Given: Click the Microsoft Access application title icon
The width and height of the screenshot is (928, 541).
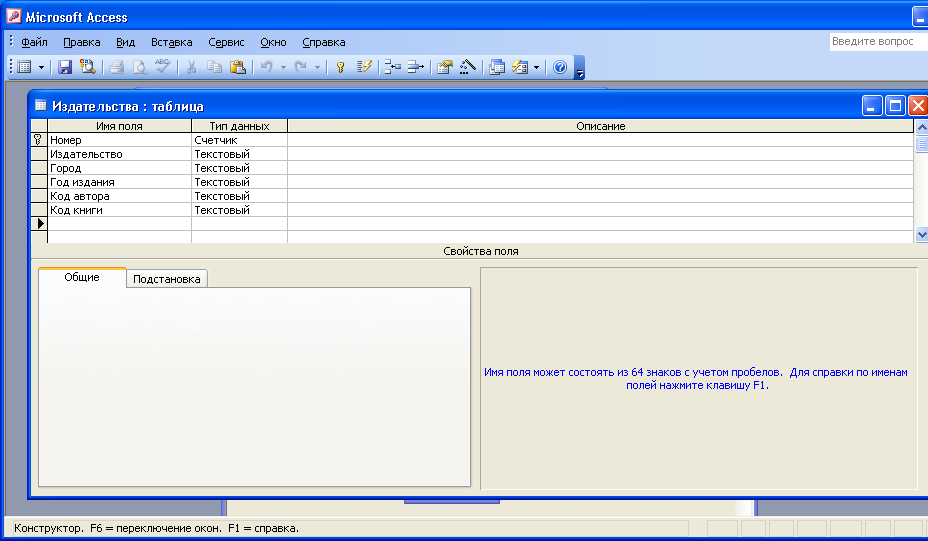Looking at the screenshot, I should click(14, 17).
